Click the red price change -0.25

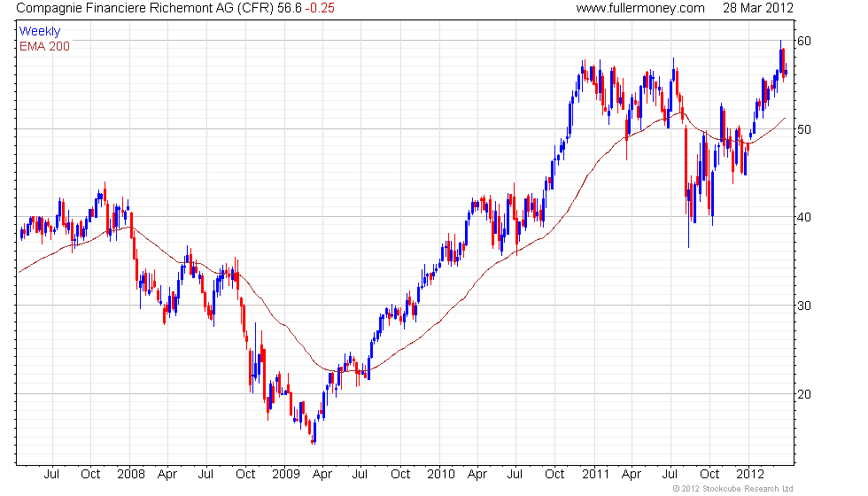point(320,8)
